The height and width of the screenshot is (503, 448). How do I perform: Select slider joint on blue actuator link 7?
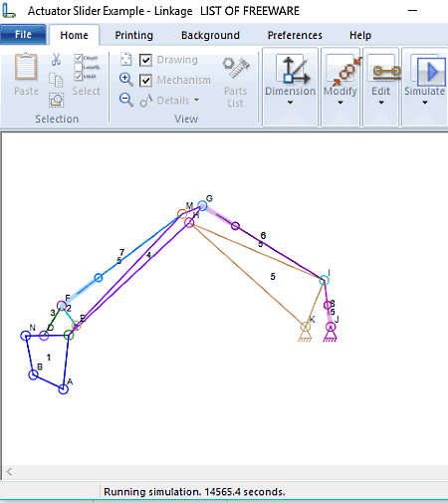click(x=99, y=278)
